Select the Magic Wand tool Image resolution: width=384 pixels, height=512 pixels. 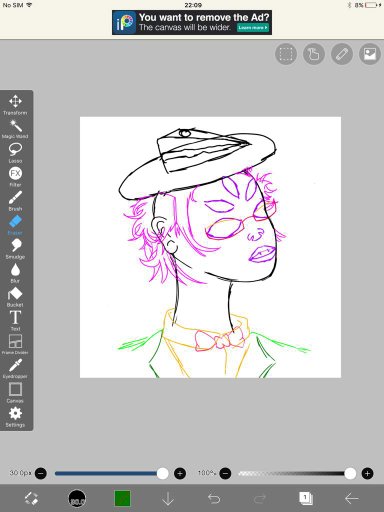tap(15, 129)
